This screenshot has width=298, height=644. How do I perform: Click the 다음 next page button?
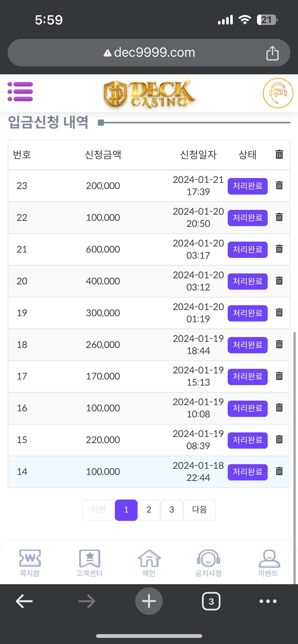(x=199, y=510)
